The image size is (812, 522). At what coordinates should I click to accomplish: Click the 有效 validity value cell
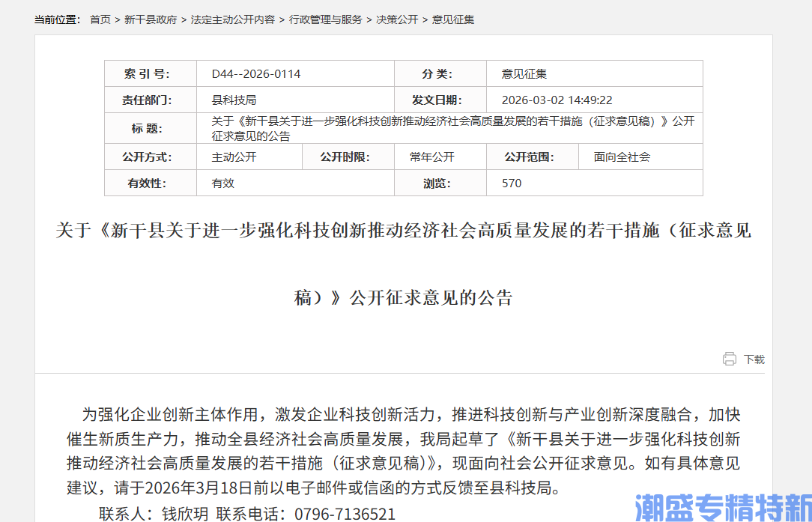point(223,183)
